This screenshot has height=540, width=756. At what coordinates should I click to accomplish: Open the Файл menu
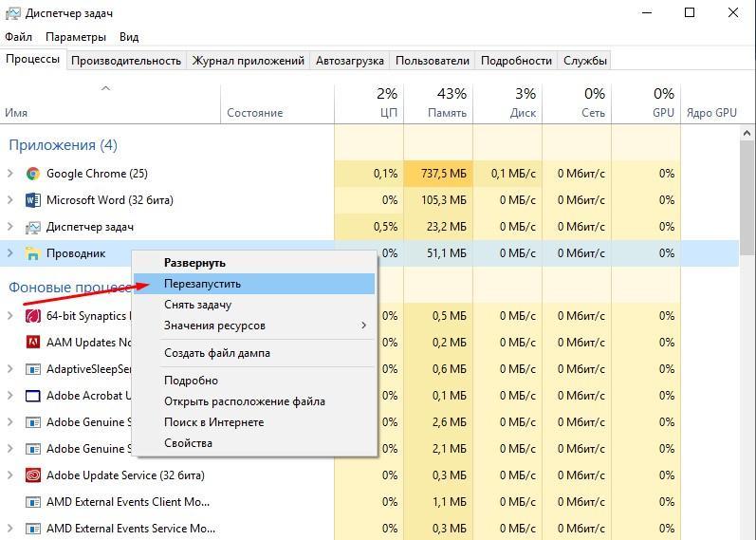pos(18,37)
